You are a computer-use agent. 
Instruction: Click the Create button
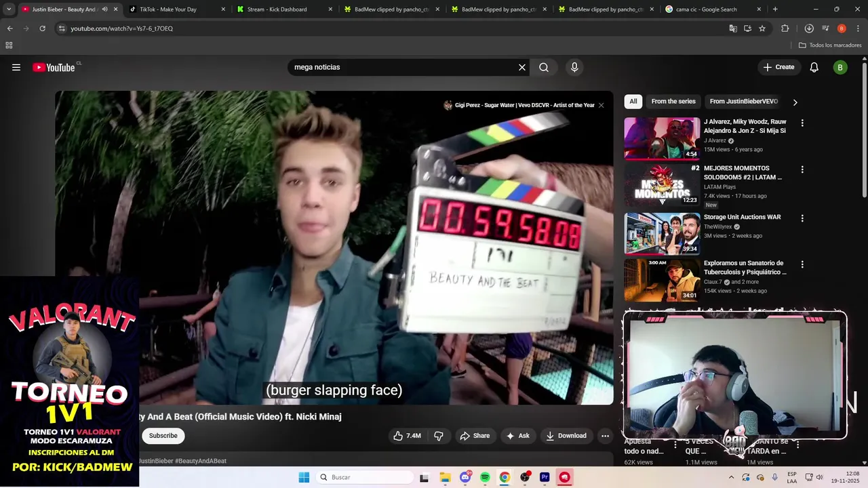pos(778,67)
